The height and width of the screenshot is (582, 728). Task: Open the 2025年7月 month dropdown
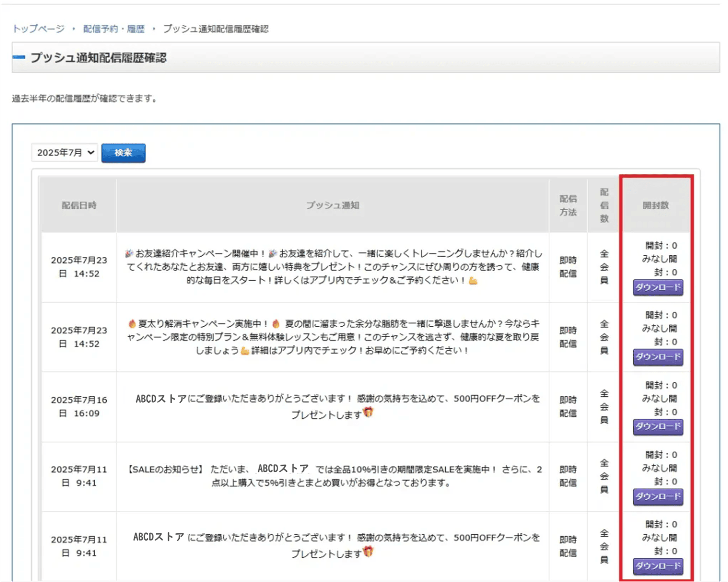pos(65,152)
